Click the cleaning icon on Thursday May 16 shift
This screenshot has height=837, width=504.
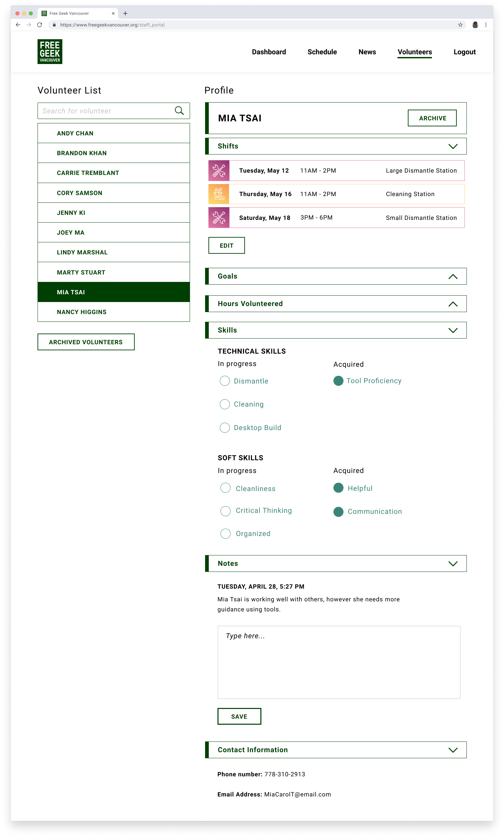pos(219,194)
